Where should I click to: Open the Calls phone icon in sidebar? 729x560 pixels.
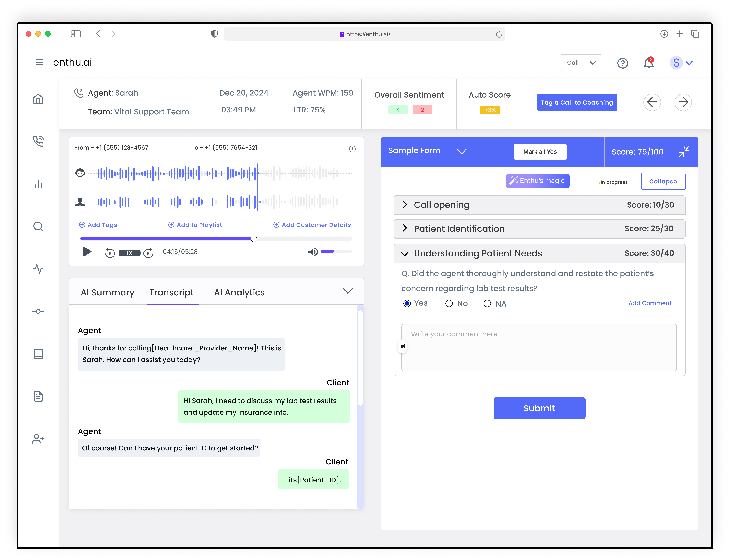[x=38, y=141]
